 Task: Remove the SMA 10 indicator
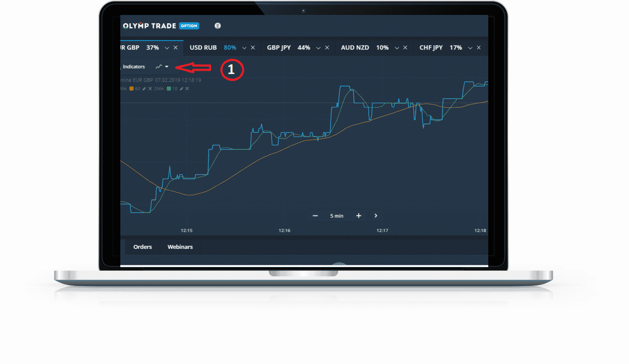point(187,89)
